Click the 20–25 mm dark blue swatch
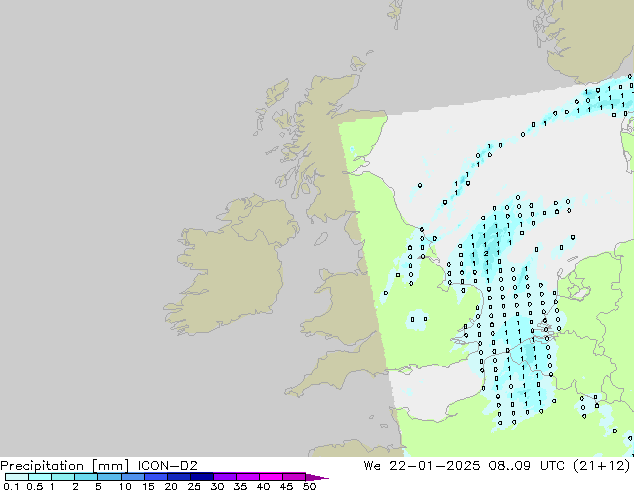The height and width of the screenshot is (490, 634). [x=178, y=477]
